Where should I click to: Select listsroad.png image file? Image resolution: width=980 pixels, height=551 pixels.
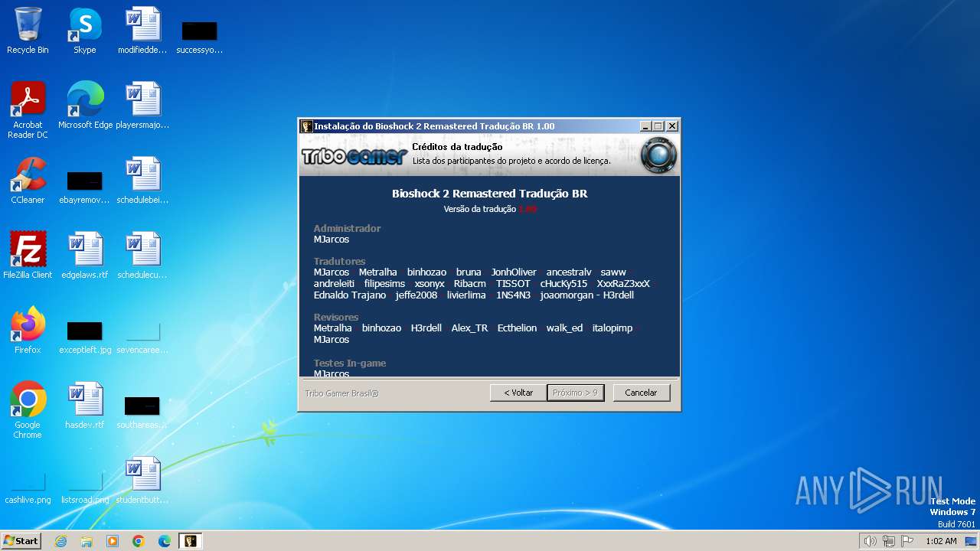click(85, 487)
